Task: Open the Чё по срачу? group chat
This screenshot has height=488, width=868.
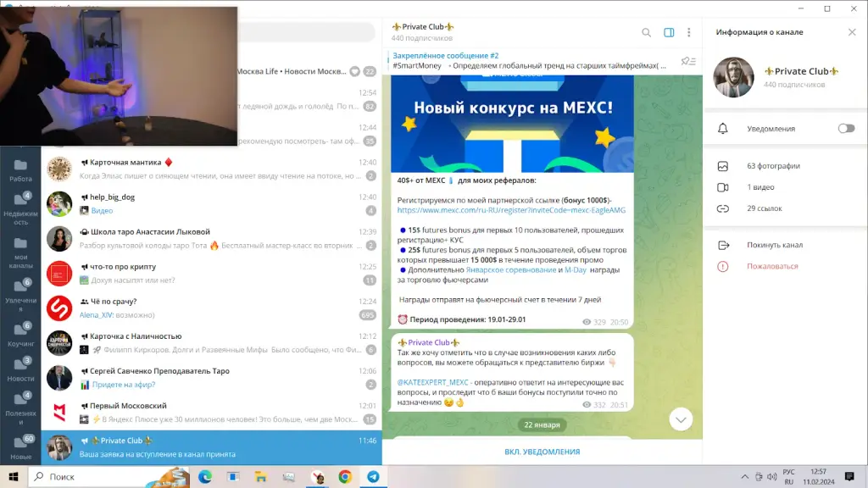Action: click(211, 308)
